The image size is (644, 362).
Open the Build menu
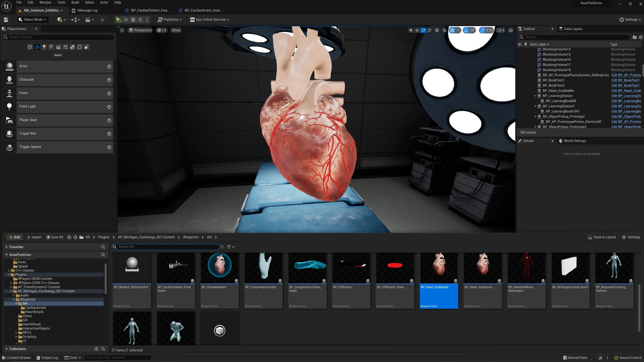[x=75, y=3]
